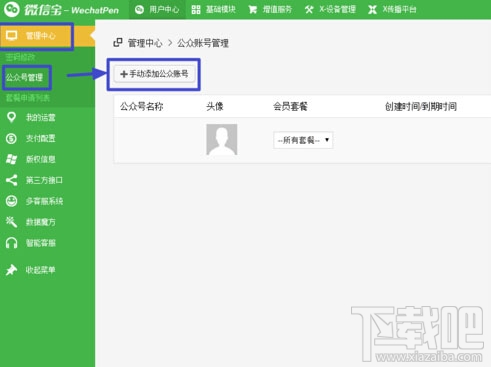Click the 会员套餐 column header
The image size is (491, 367).
[290, 107]
